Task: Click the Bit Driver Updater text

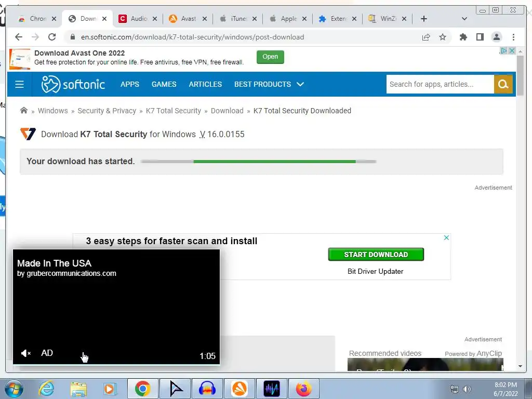Action: [x=375, y=271]
